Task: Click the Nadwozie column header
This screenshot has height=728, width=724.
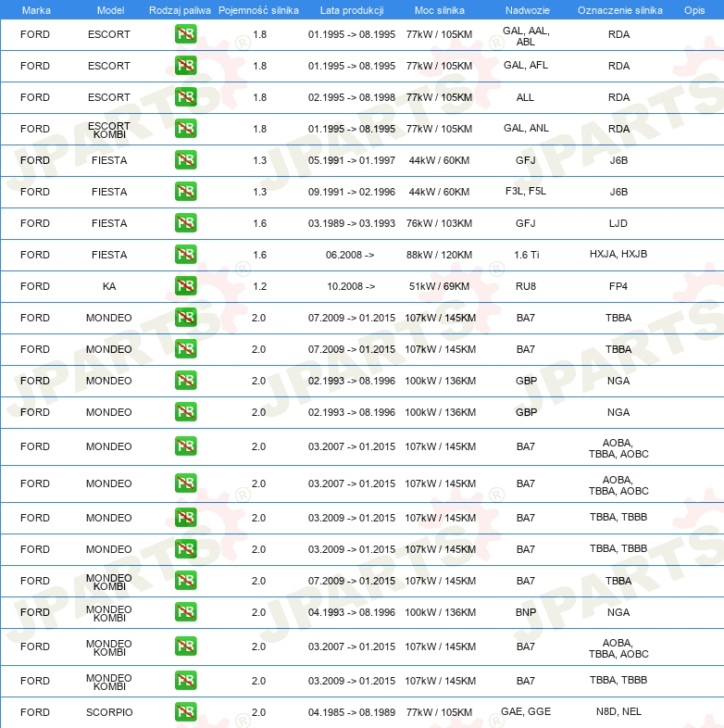Action: click(x=527, y=10)
